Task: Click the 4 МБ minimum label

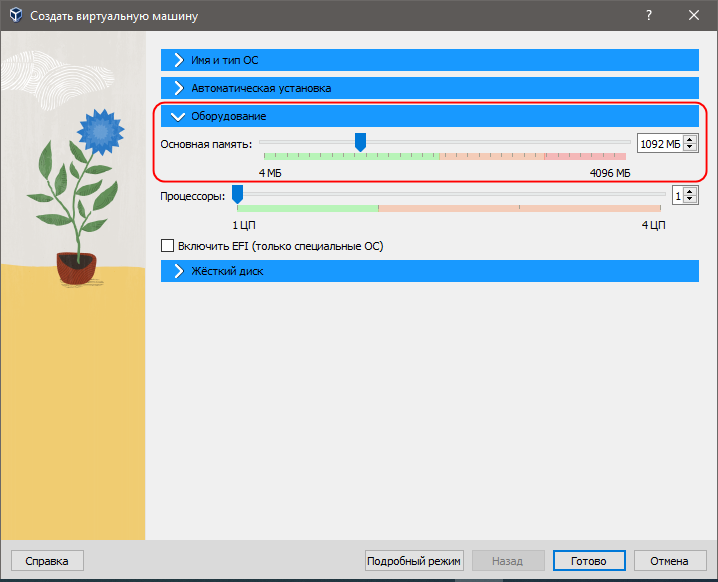Action: (x=270, y=173)
